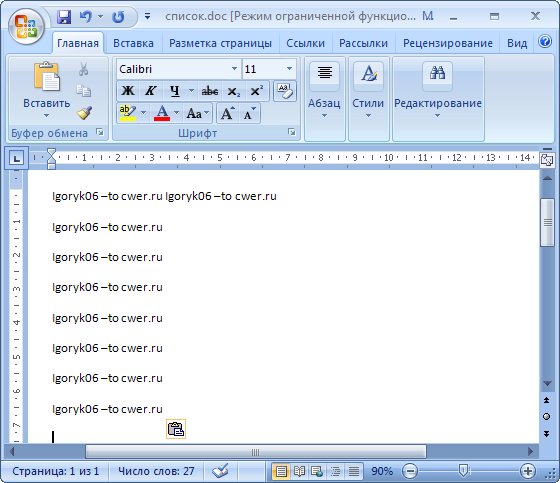Image resolution: width=560 pixels, height=483 pixels.
Task: Click the Calibri font name field
Action: [x=174, y=69]
